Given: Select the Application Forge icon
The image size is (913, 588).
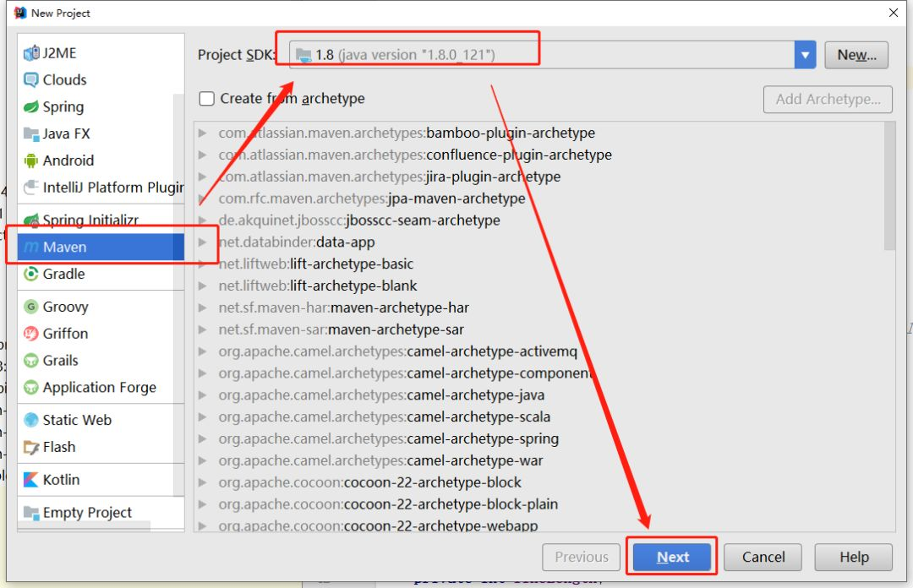Looking at the screenshot, I should coord(31,387).
